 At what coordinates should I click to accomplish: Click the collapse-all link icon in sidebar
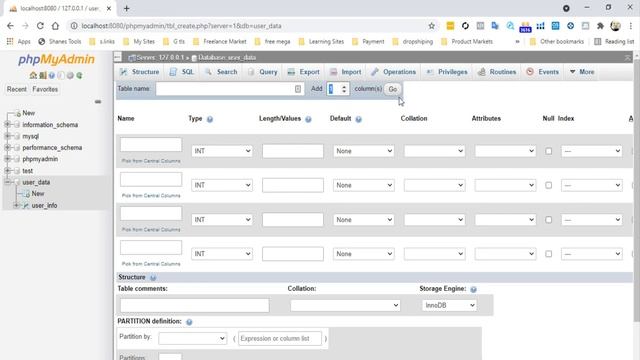tap(98, 102)
